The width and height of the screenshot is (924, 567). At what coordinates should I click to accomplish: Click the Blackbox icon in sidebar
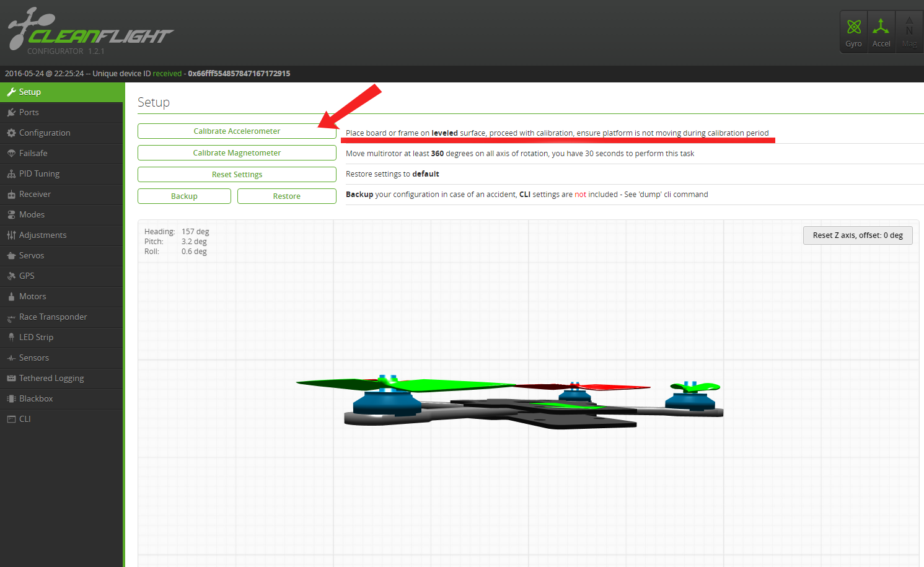pos(11,399)
